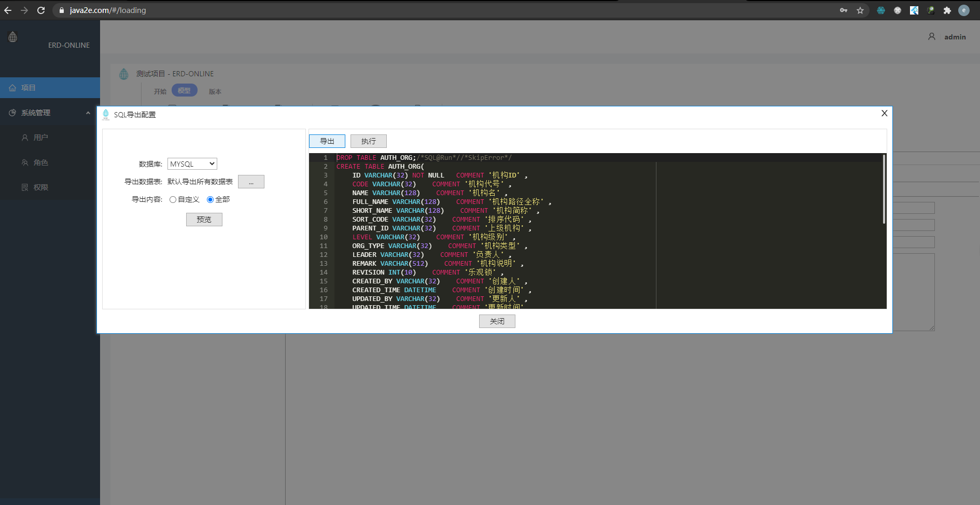This screenshot has height=505, width=980.
Task: Click the admin user icon
Action: point(932,36)
